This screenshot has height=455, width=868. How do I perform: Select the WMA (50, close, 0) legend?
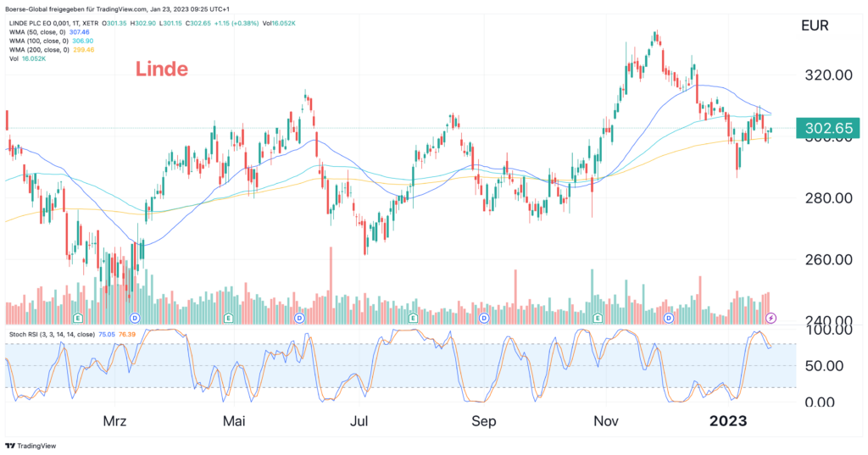tap(39, 32)
